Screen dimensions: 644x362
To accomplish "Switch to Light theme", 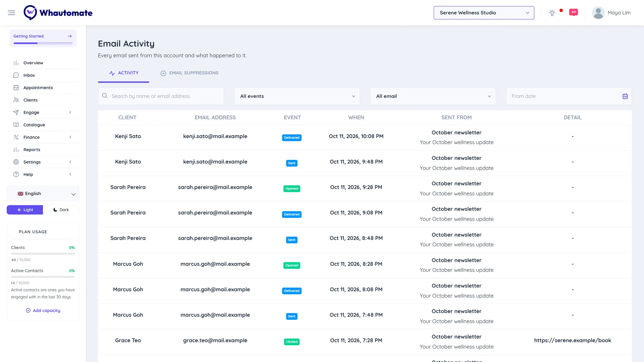I will [25, 210].
